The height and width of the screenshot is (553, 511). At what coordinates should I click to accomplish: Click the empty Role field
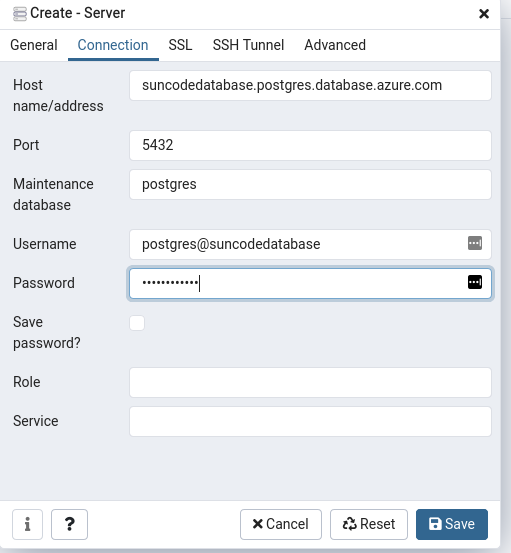[x=310, y=382]
